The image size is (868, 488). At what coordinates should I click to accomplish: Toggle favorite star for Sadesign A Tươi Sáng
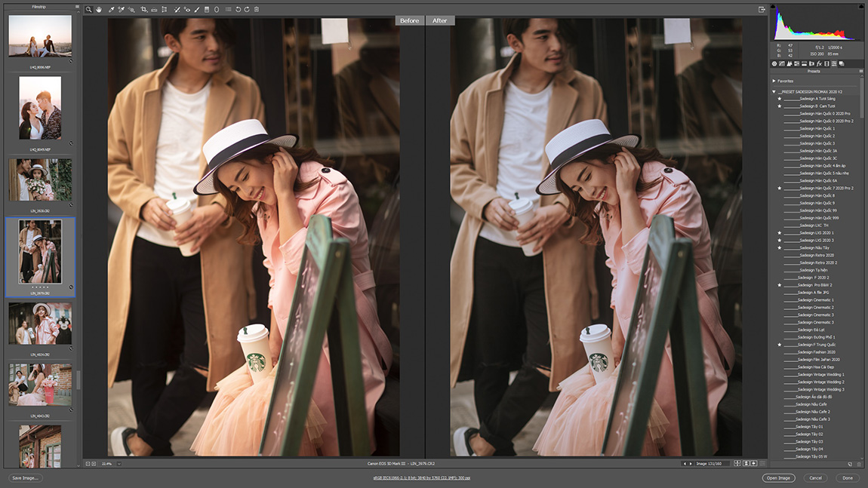point(780,99)
